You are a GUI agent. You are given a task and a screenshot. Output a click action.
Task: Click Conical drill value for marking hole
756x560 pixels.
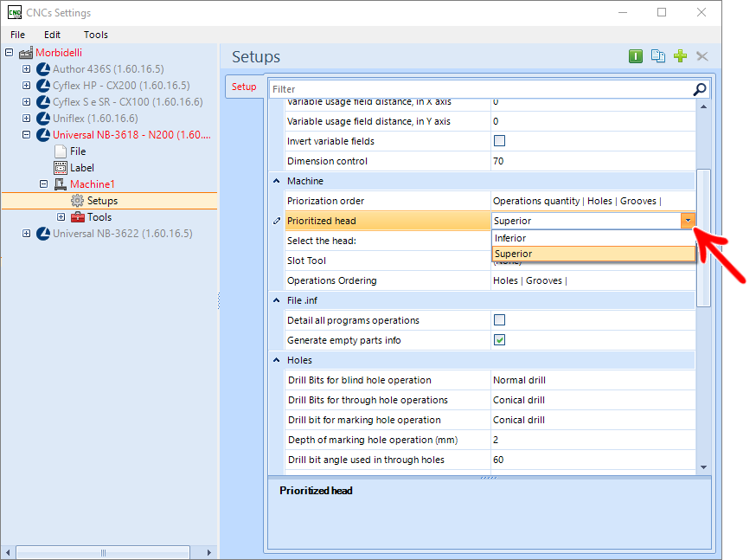point(519,420)
